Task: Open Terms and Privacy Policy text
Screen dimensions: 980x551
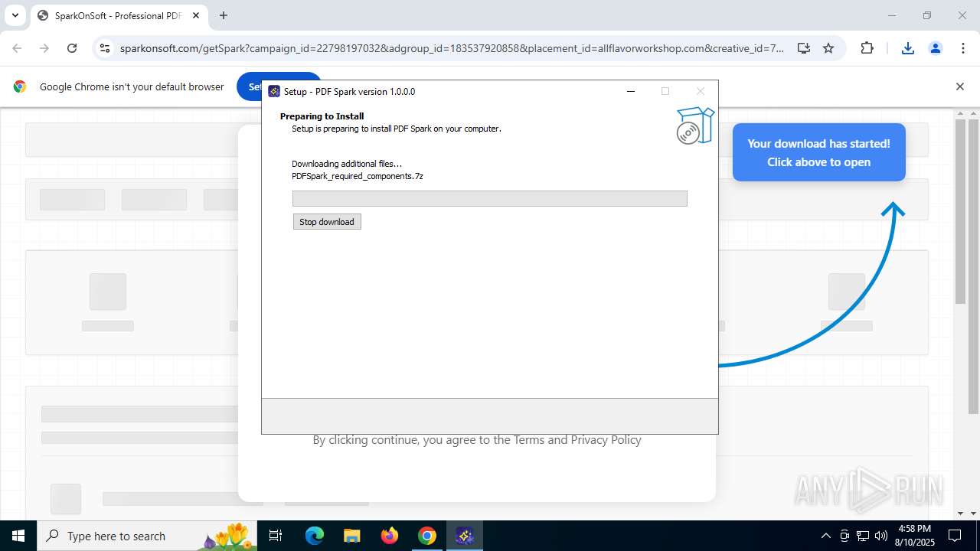Action: [577, 439]
